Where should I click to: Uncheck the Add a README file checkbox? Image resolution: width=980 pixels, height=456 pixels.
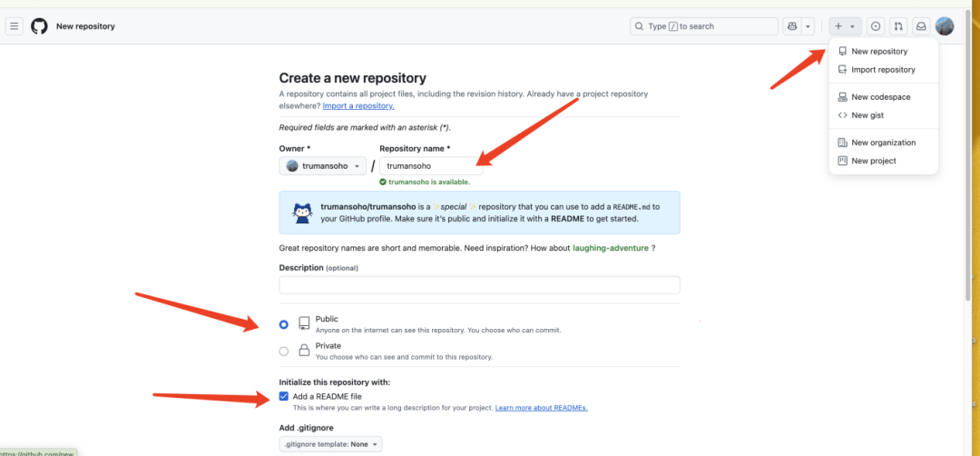(284, 396)
